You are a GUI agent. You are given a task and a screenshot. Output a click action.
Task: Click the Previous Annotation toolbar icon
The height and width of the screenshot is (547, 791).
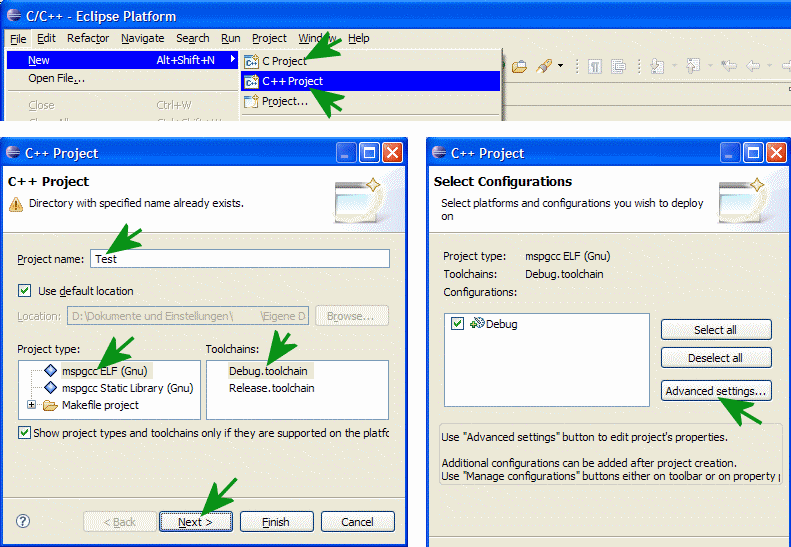tap(693, 66)
